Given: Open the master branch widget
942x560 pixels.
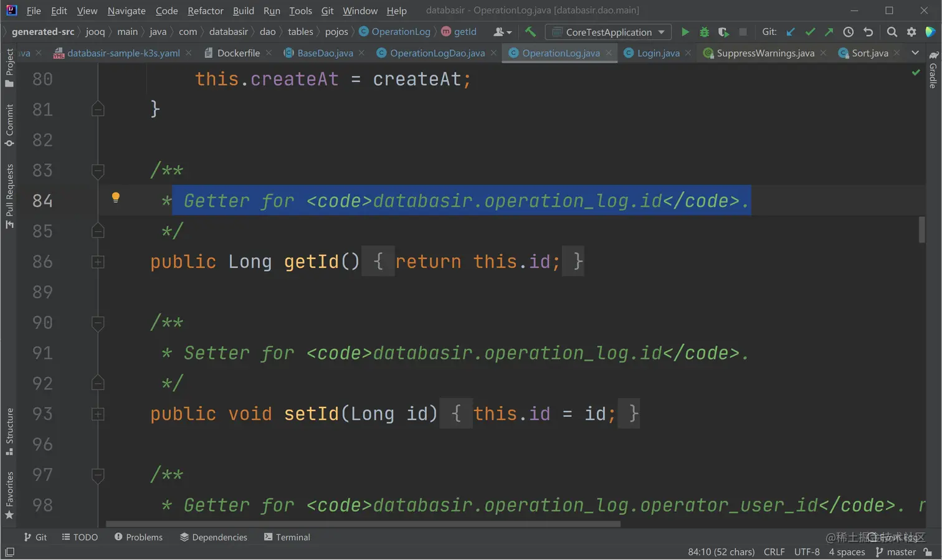Looking at the screenshot, I should 896,552.
